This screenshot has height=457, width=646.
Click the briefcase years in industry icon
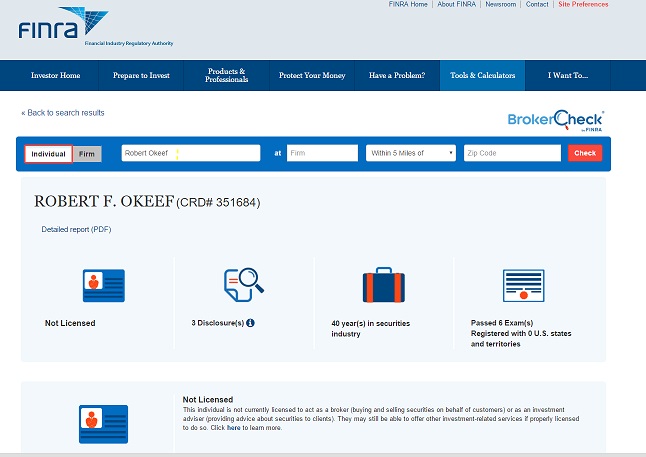point(384,285)
